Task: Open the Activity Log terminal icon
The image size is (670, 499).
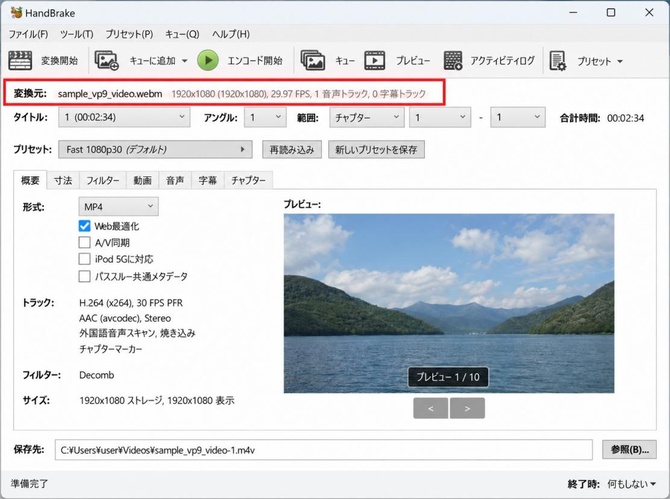Action: tap(453, 61)
